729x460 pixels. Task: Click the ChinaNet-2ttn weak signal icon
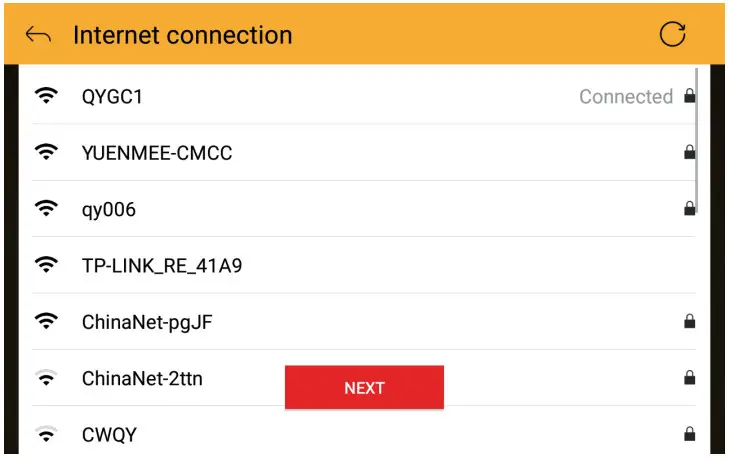click(46, 378)
